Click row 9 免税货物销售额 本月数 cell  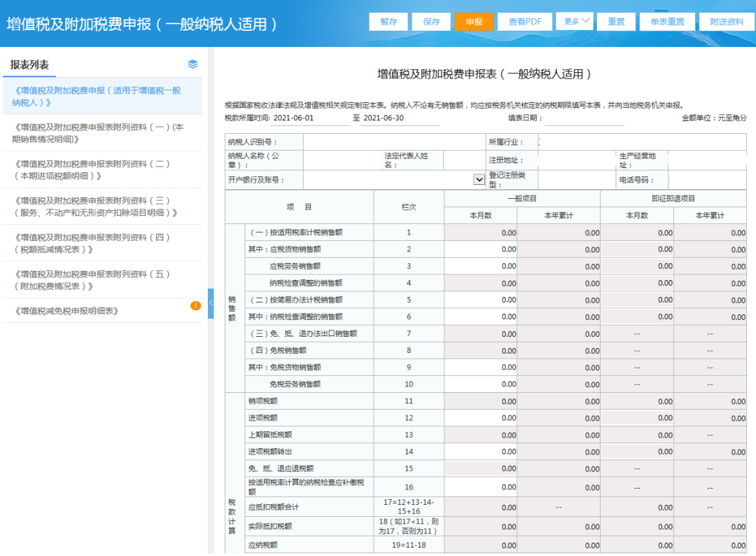tap(480, 368)
